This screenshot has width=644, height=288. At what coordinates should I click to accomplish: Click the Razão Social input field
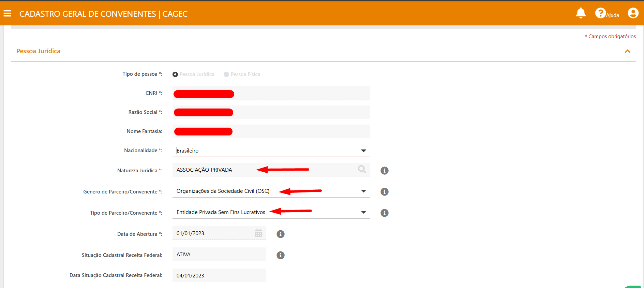pos(300,113)
